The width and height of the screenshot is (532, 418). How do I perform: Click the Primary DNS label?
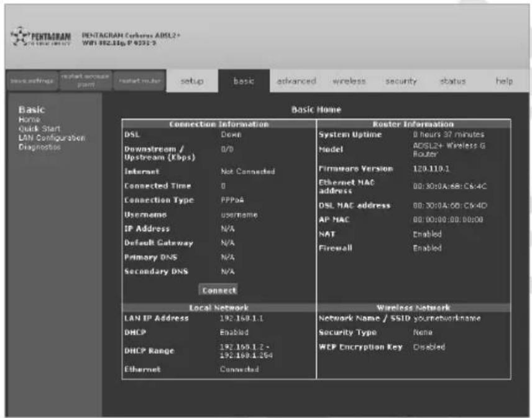(x=150, y=257)
